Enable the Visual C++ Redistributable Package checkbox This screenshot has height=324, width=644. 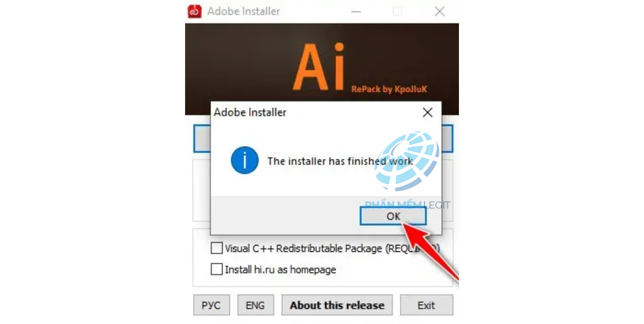pyautogui.click(x=217, y=248)
